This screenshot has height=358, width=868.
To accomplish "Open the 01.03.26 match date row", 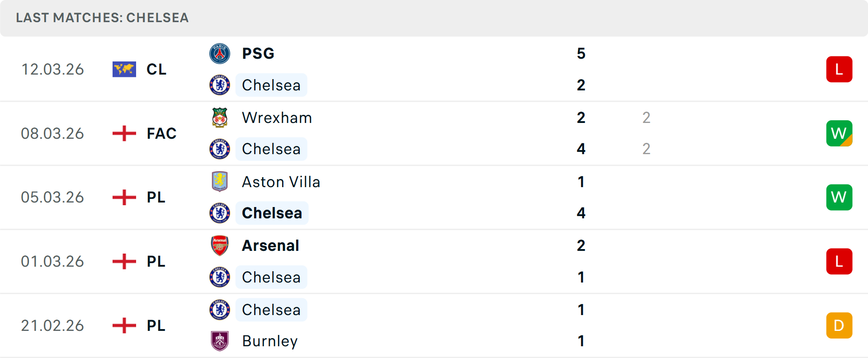I will click(52, 261).
